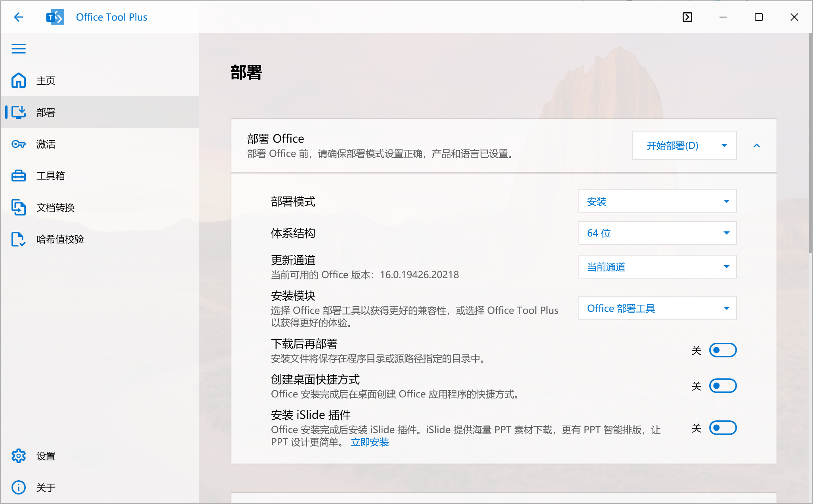Open the toolbox briefcase icon
The image size is (813, 504).
click(x=19, y=176)
